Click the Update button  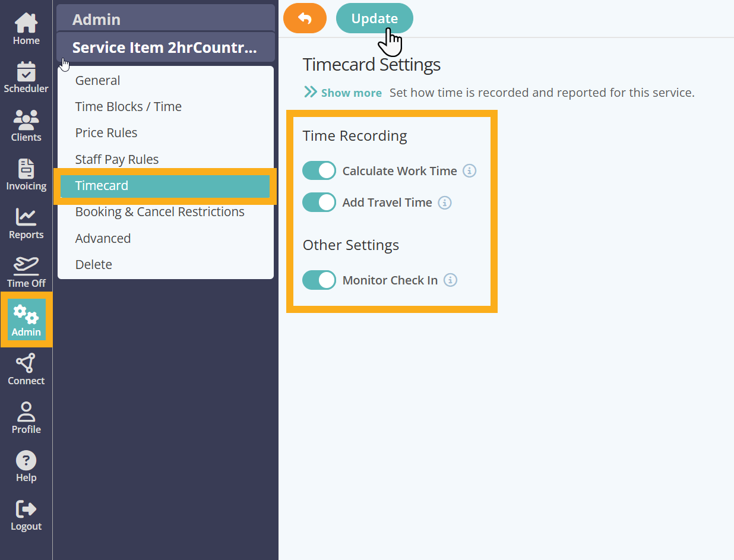coord(374,18)
